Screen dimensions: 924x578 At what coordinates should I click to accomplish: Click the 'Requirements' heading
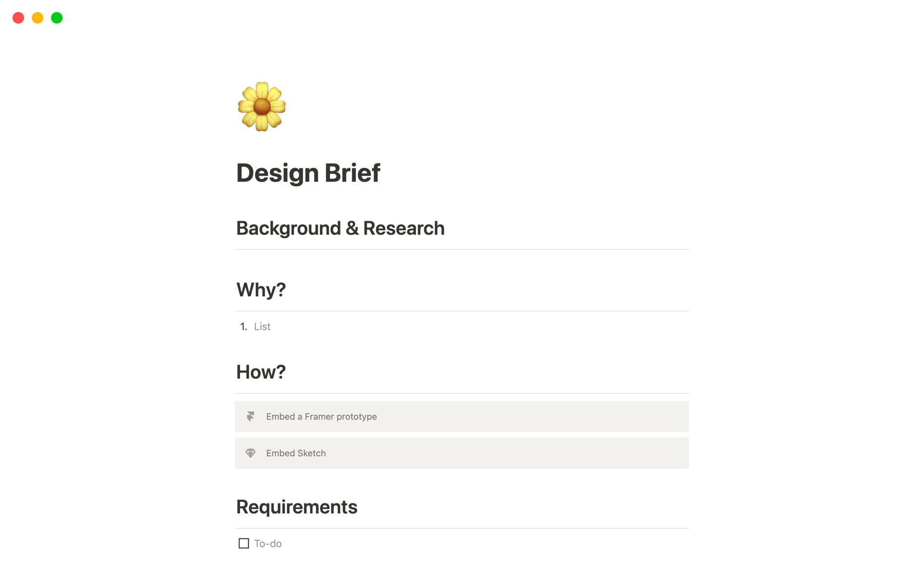click(297, 506)
